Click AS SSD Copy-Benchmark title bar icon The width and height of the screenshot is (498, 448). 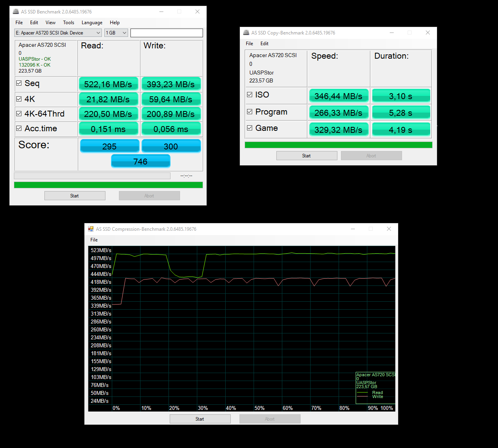click(246, 33)
